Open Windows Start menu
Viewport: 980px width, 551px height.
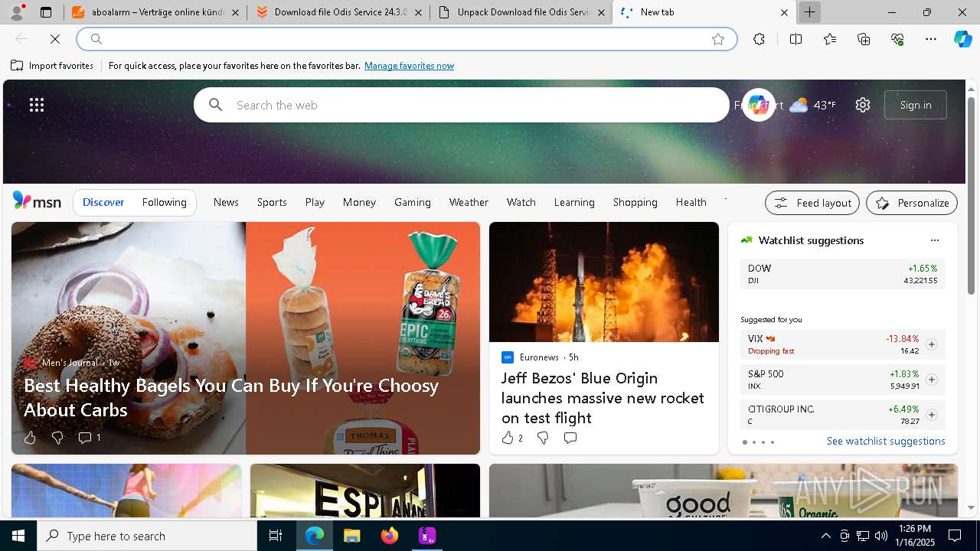coord(18,536)
